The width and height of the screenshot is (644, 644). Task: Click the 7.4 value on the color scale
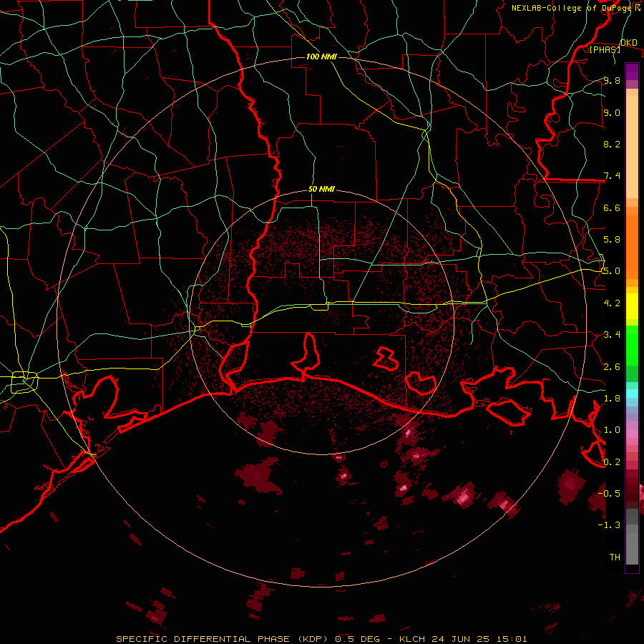[612, 176]
